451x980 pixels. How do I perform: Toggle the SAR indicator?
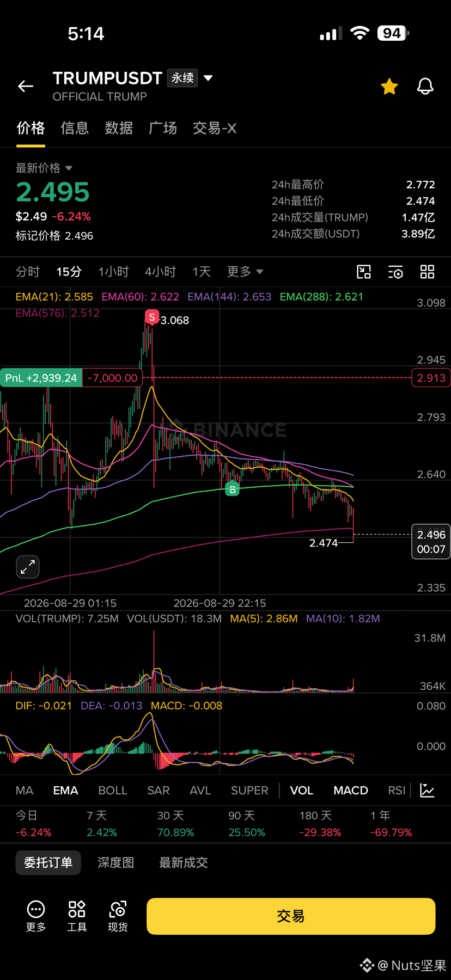[159, 791]
